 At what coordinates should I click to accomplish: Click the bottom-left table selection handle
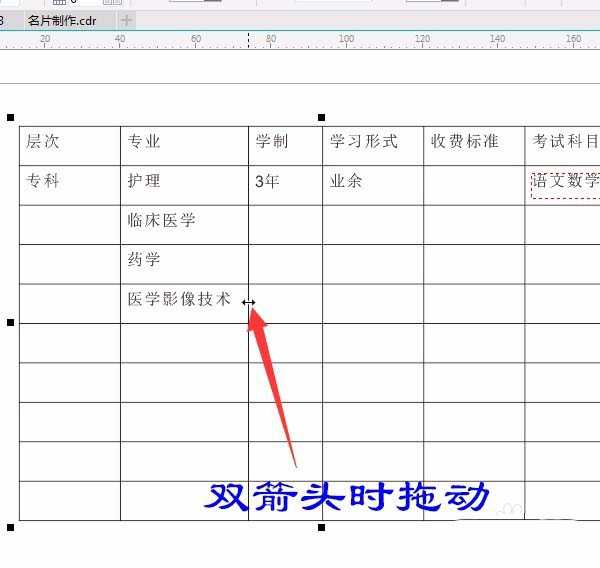tap(11, 527)
